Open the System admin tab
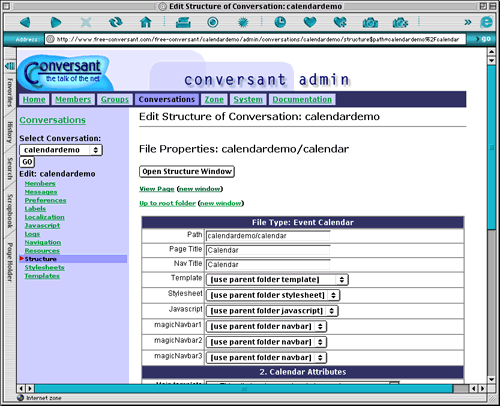The image size is (500, 406). [248, 99]
